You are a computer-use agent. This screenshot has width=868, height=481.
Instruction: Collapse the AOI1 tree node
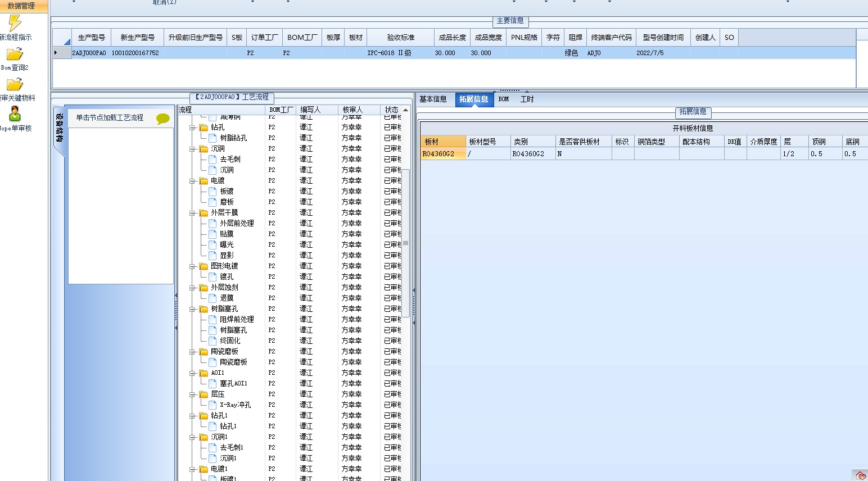pos(192,373)
